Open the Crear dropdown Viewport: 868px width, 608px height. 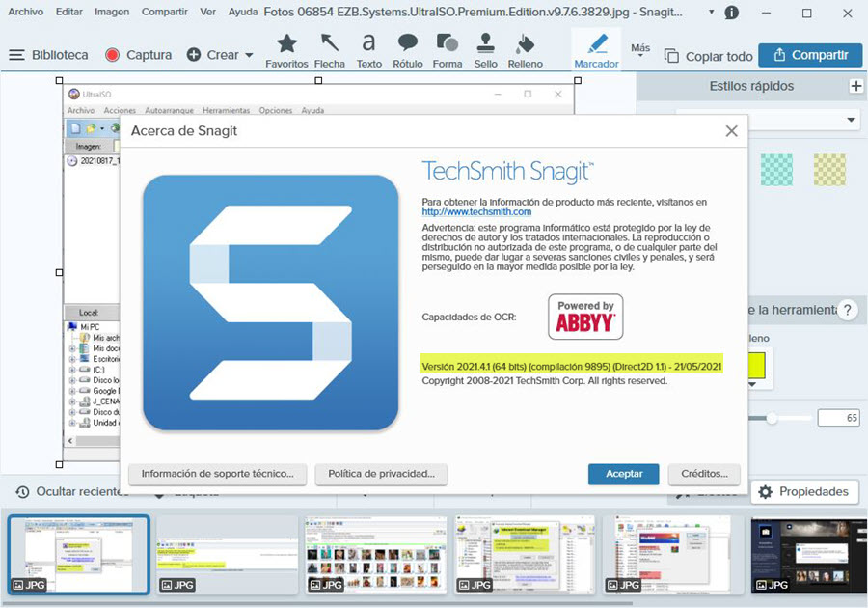click(220, 55)
